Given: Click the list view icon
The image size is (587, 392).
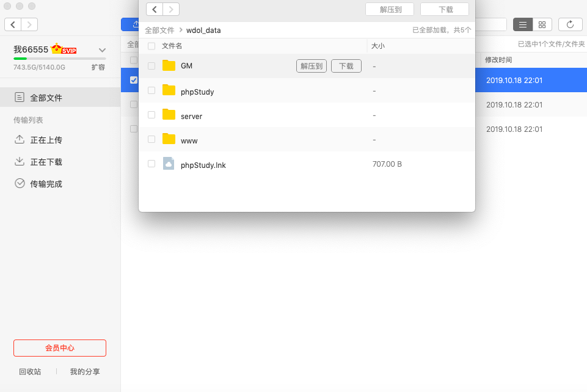Looking at the screenshot, I should [x=523, y=24].
